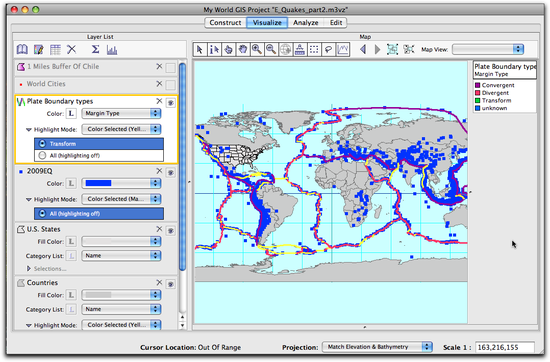Select the get information pointer tool
This screenshot has height=362, width=550.
(214, 49)
